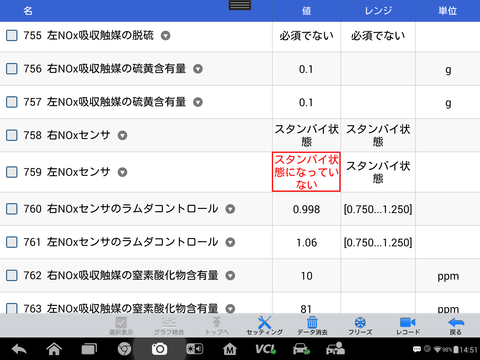Select g unit in row 756
Image resolution: width=480 pixels, height=360 pixels.
pos(448,70)
